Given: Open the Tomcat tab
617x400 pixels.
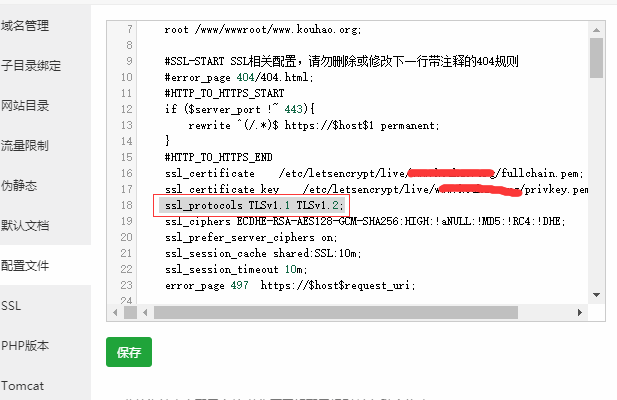Looking at the screenshot, I should pyautogui.click(x=23, y=385).
